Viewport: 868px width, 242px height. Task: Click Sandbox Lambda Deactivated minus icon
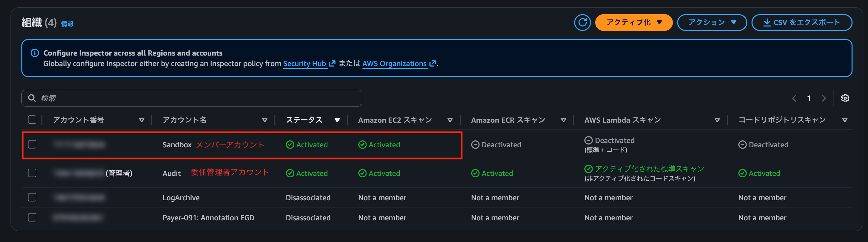pos(588,140)
